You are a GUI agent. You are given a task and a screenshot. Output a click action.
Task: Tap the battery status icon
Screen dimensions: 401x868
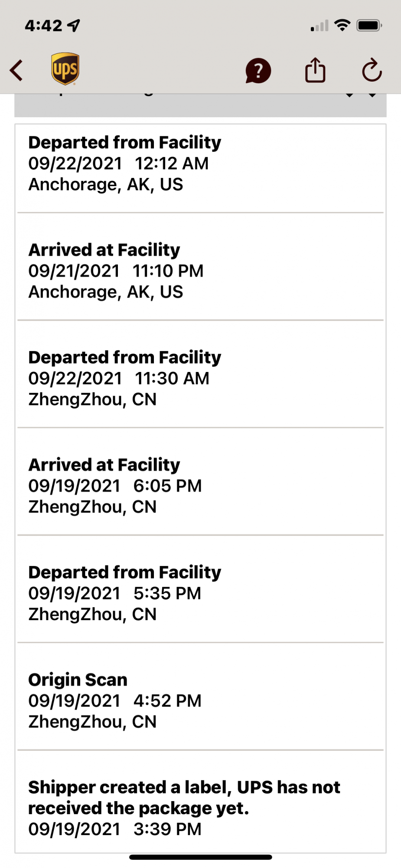tap(369, 26)
